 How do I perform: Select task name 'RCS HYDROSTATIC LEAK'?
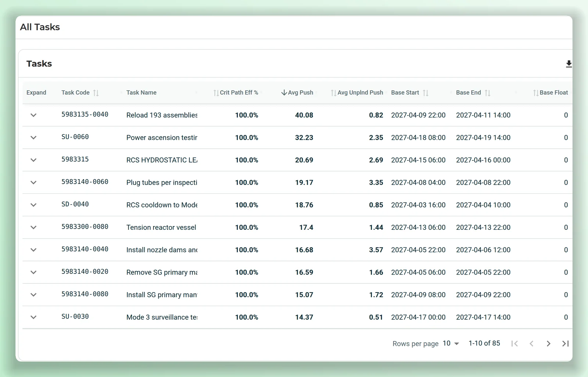click(x=162, y=160)
